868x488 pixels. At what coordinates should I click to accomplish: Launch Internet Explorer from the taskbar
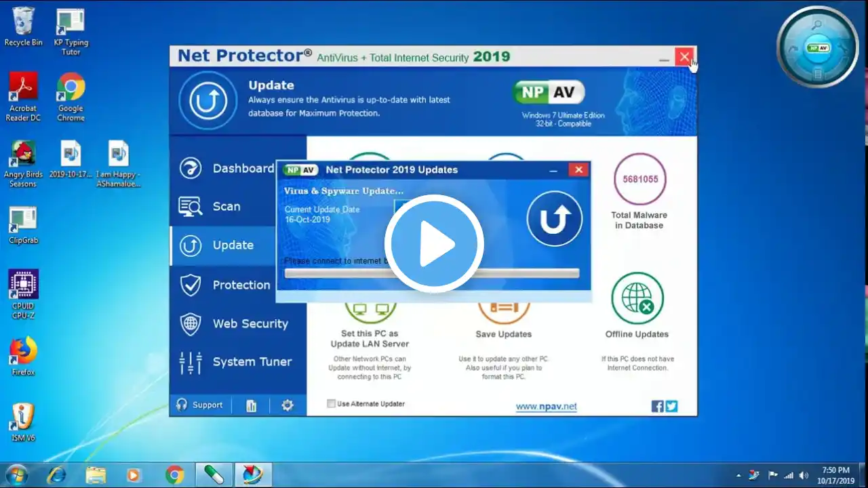(x=56, y=474)
